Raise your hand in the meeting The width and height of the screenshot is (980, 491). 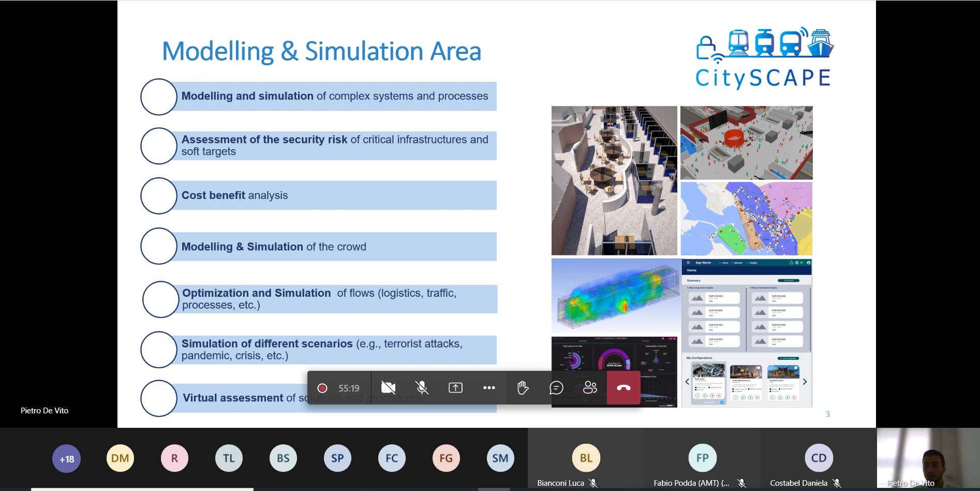click(x=523, y=388)
